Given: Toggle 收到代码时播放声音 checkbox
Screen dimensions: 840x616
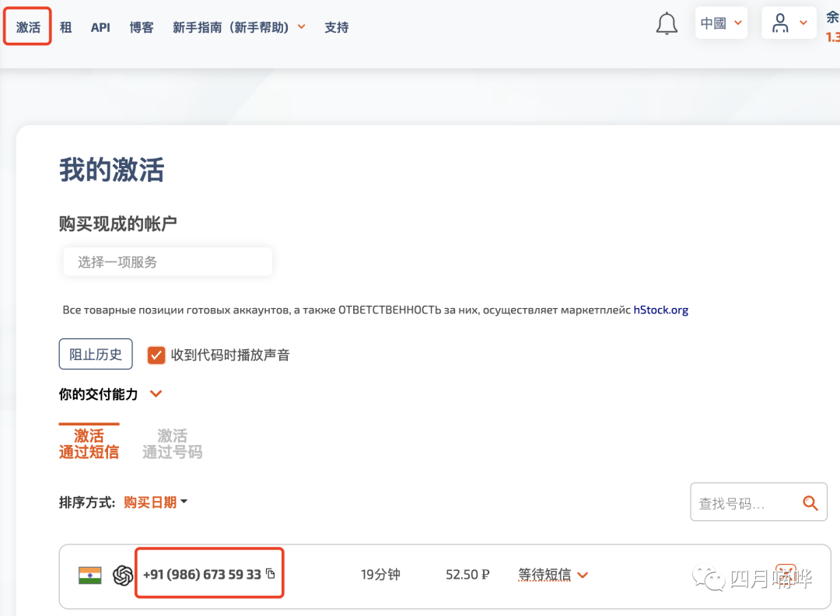Looking at the screenshot, I should click(156, 355).
